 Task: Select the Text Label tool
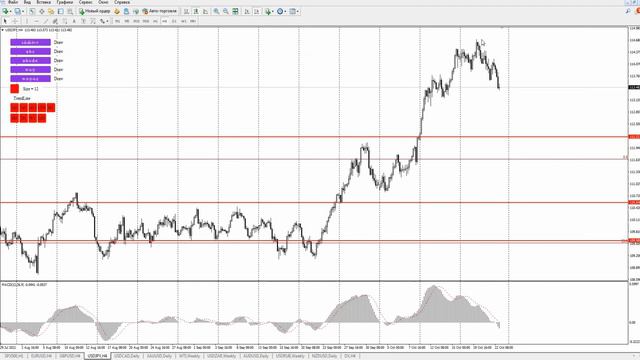point(83,21)
